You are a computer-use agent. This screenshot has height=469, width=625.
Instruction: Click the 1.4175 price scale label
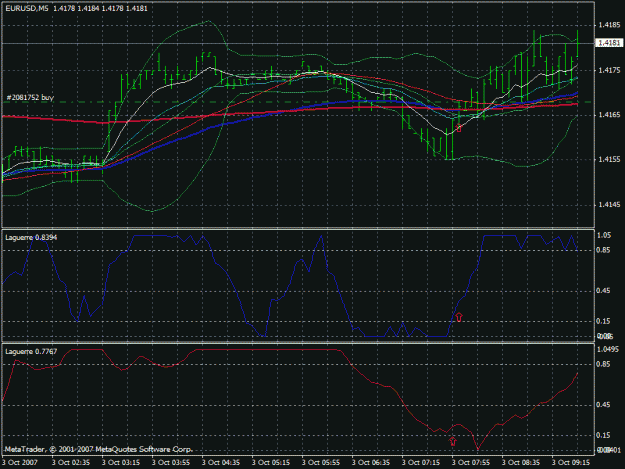[609, 70]
